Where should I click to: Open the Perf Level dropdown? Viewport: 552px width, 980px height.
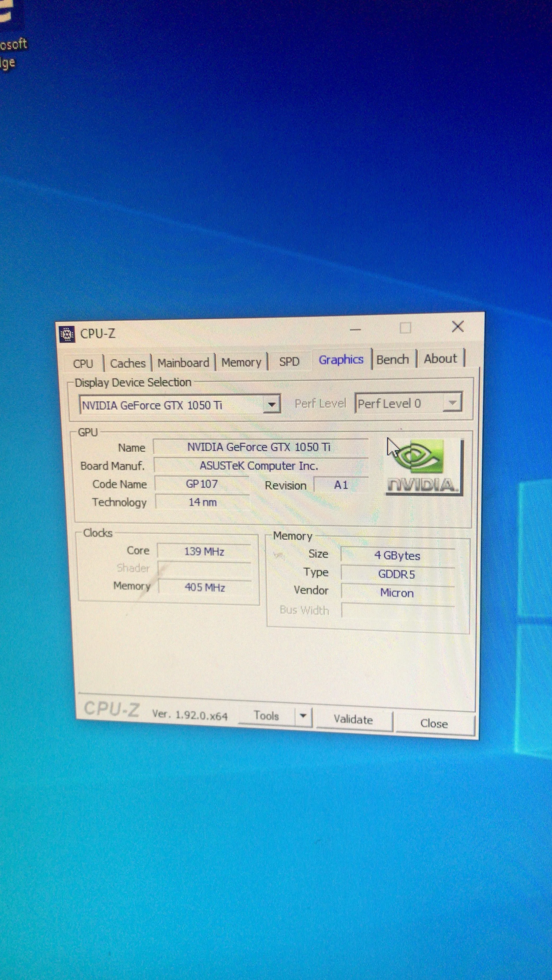452,403
